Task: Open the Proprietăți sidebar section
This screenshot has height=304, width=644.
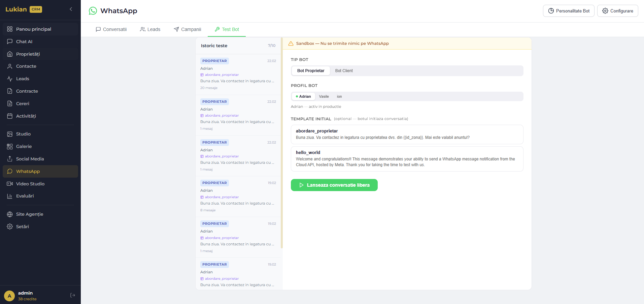Action: [x=28, y=54]
